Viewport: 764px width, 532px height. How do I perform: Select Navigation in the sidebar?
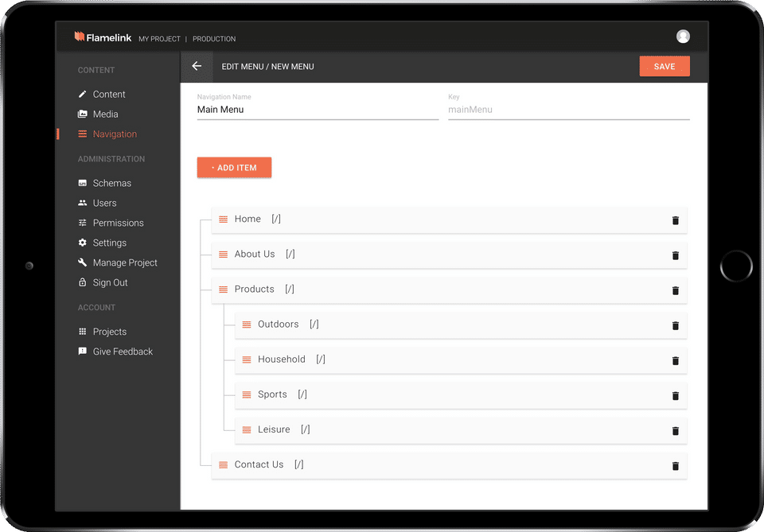115,134
